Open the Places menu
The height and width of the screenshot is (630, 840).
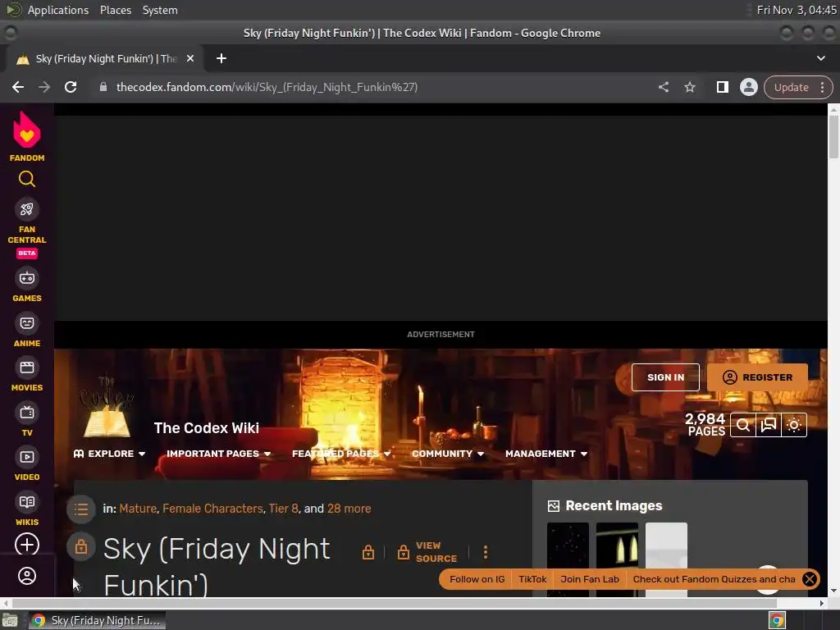[x=115, y=10]
